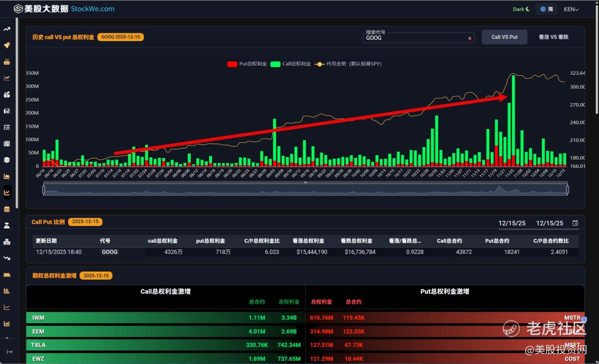Click the end date 12/15/25 field
Image resolution: width=599 pixels, height=364 pixels.
click(549, 223)
